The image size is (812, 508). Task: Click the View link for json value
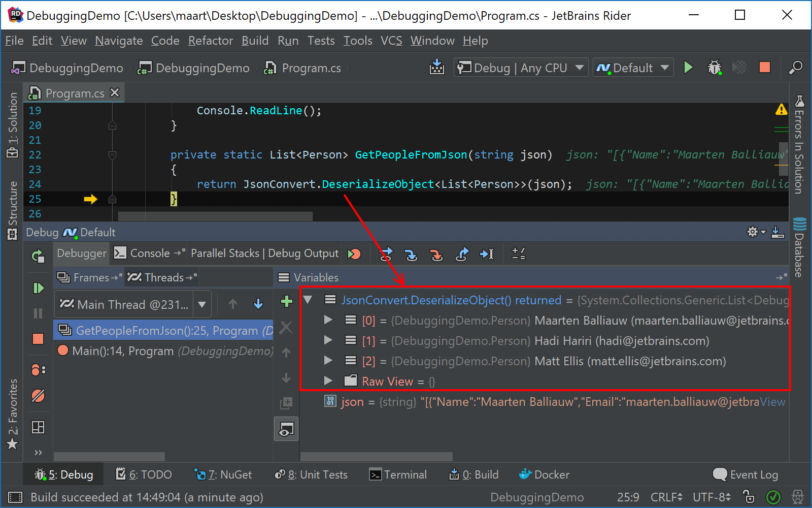click(773, 402)
